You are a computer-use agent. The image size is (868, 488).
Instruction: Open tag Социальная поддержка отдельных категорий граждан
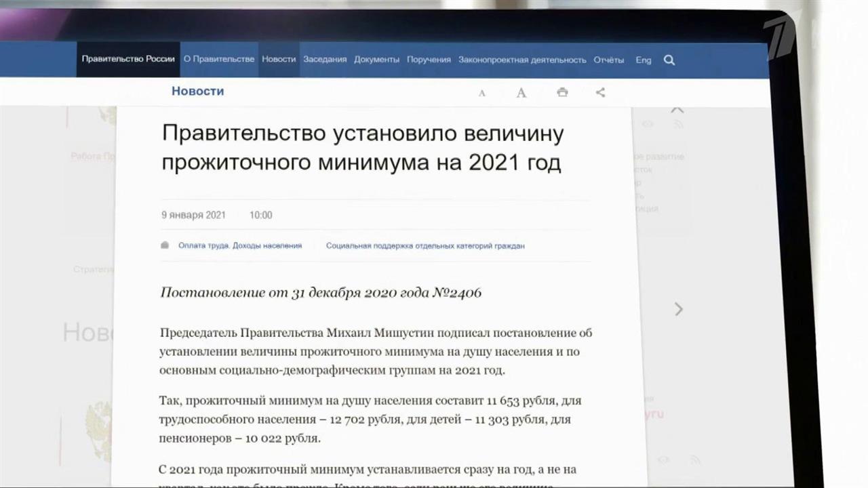425,245
